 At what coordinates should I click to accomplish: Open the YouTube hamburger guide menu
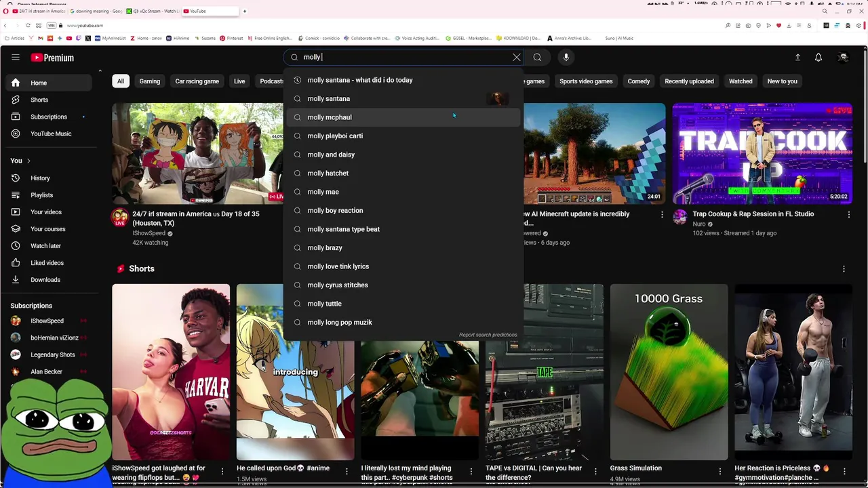point(16,58)
